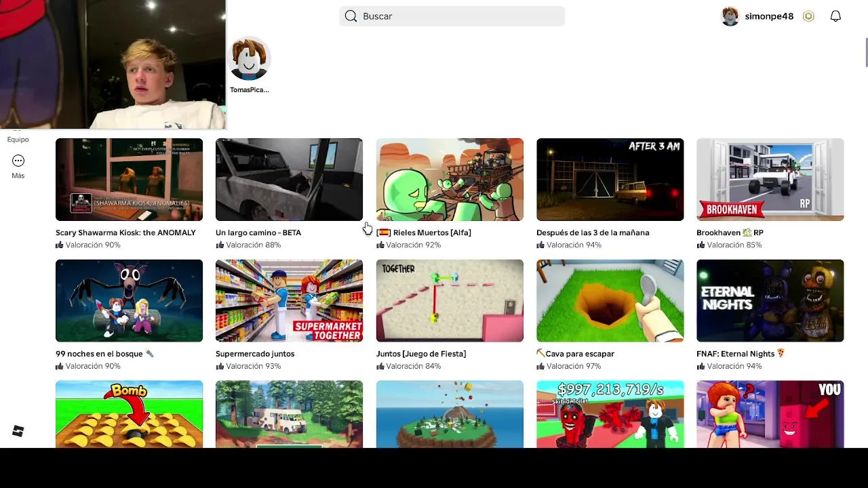868x488 pixels.
Task: Open Rieles Muertos game thumbnail
Action: [450, 180]
